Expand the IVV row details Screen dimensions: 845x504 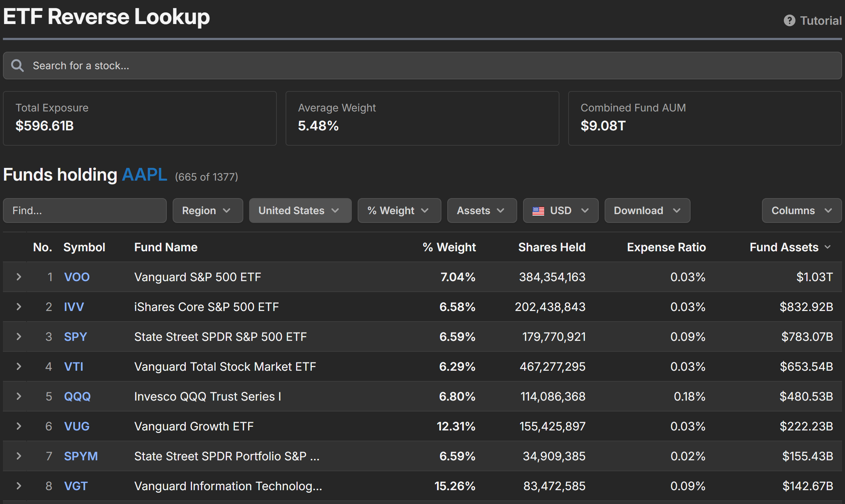coord(19,307)
